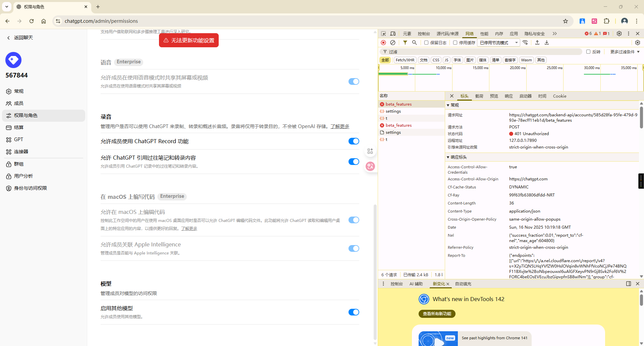Open the 已停用节流模式 throttling dropdown
644x346 pixels.
[499, 43]
